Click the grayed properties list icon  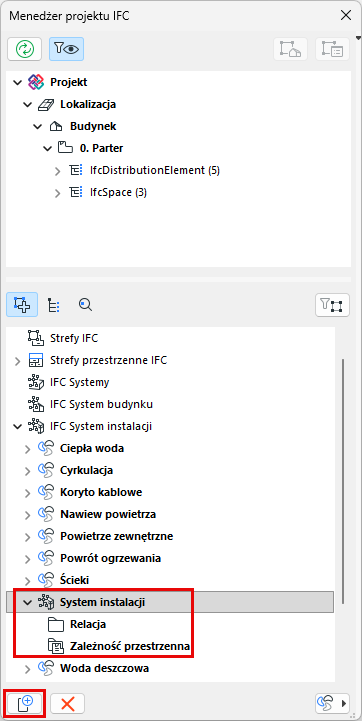click(332, 49)
